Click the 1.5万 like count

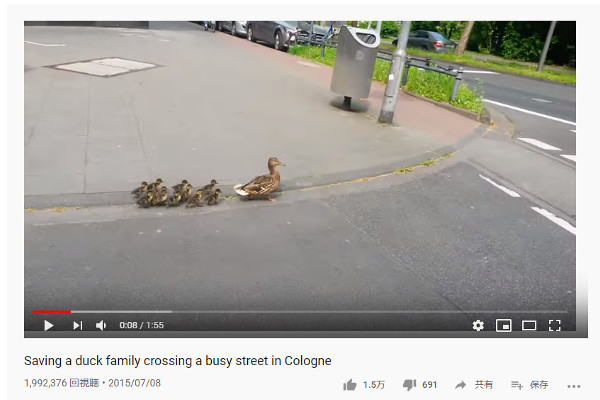click(374, 385)
